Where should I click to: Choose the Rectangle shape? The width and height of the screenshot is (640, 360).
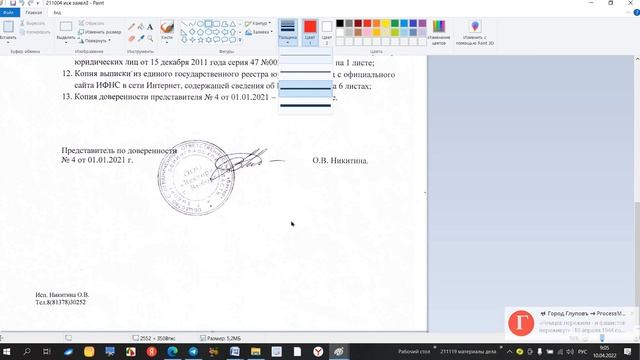tap(209, 24)
